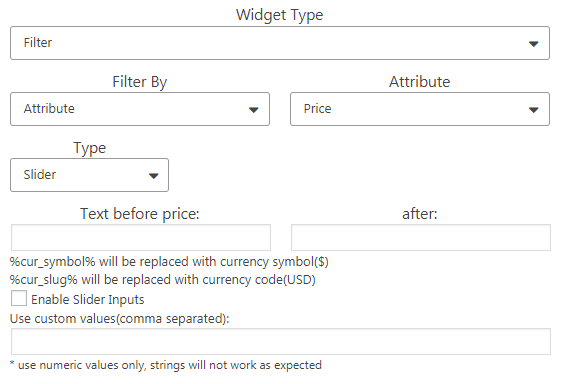
Task: Open the Filter By dropdown showing Attribute
Action: point(140,109)
